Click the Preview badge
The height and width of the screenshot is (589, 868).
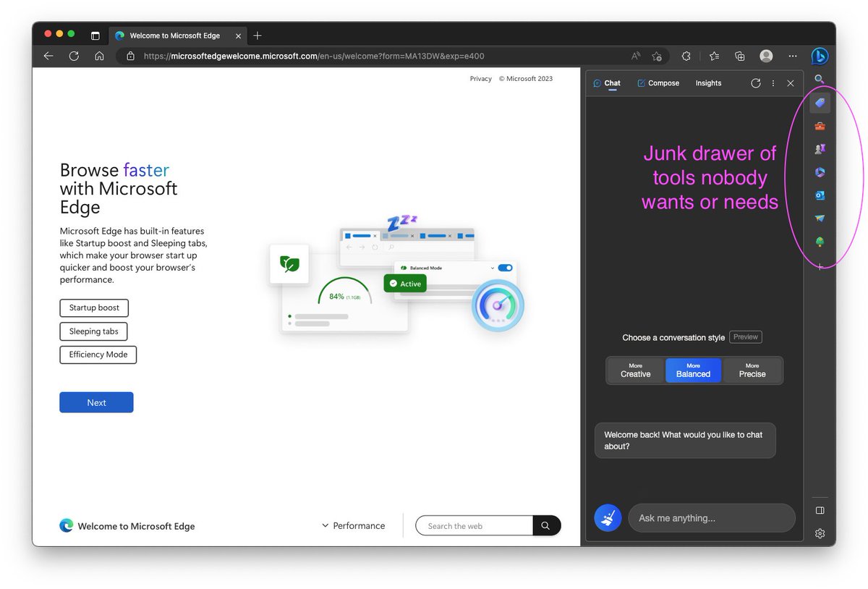click(746, 336)
